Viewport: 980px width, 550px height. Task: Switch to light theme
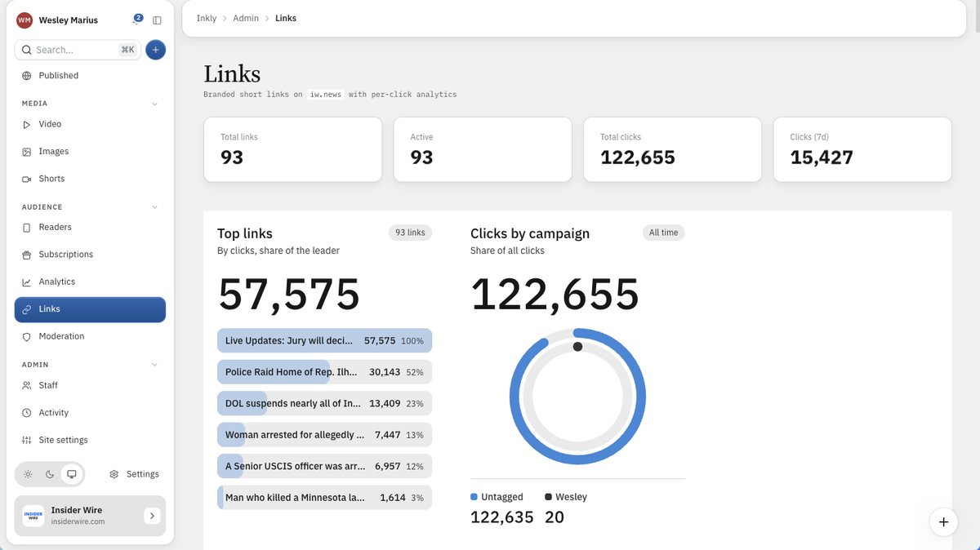pyautogui.click(x=28, y=474)
